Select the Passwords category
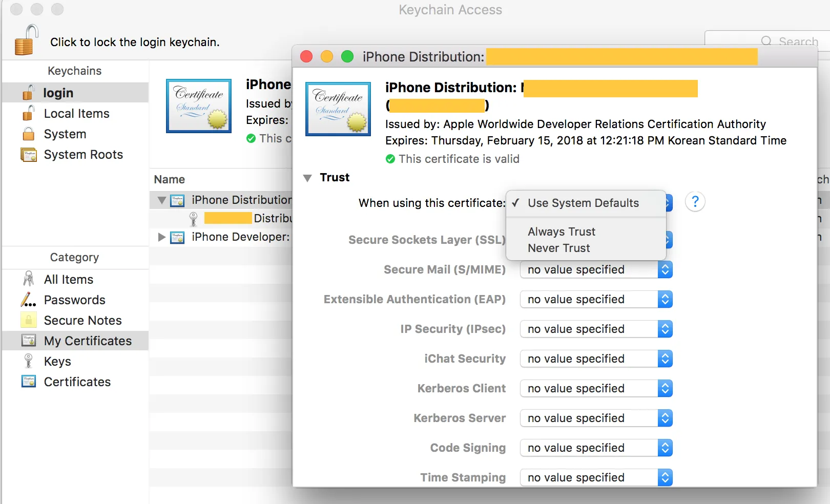Viewport: 830px width, 504px height. [x=74, y=300]
